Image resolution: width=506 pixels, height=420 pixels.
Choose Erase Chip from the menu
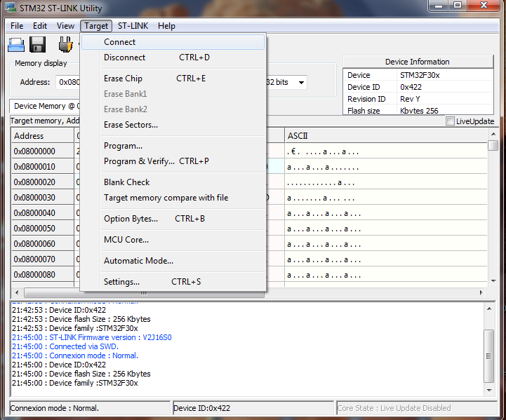tap(173, 79)
